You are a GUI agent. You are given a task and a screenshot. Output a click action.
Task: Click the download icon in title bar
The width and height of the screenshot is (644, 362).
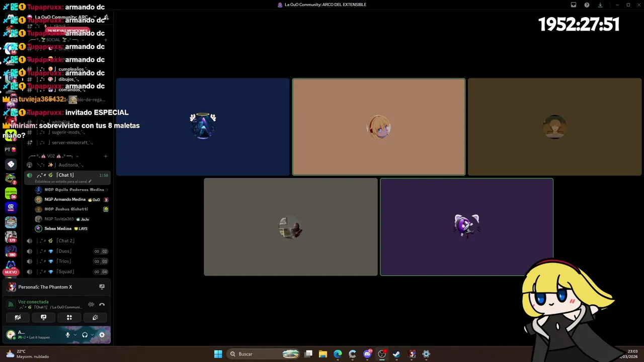point(600,5)
